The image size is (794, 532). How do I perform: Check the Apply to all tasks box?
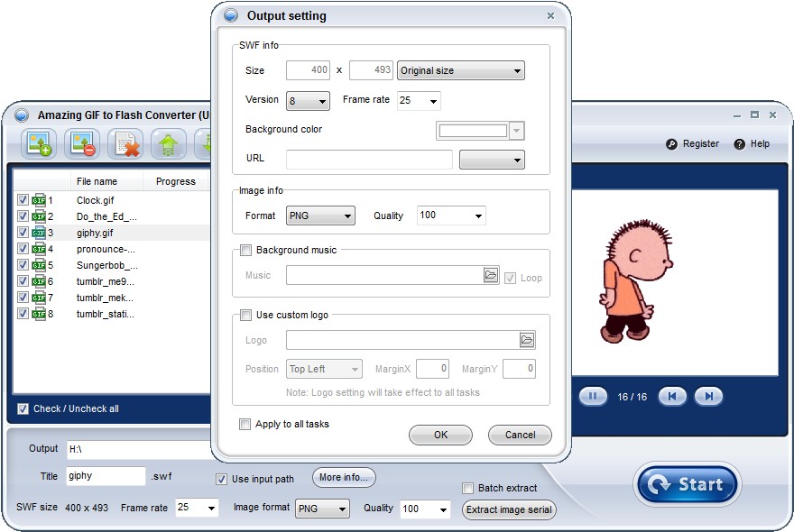pos(245,424)
